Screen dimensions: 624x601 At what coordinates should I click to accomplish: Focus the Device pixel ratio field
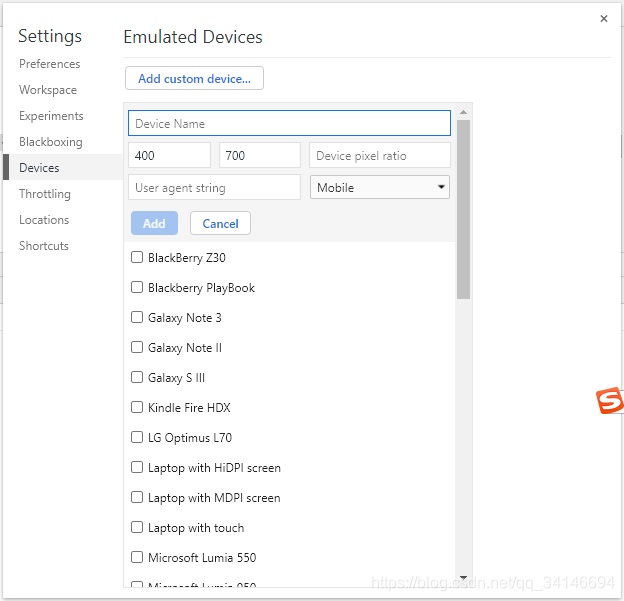tap(380, 155)
